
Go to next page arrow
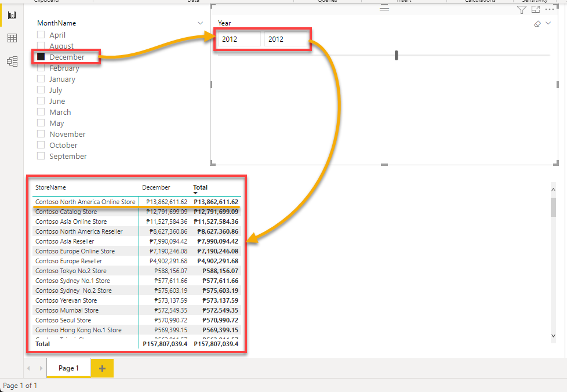pyautogui.click(x=41, y=368)
